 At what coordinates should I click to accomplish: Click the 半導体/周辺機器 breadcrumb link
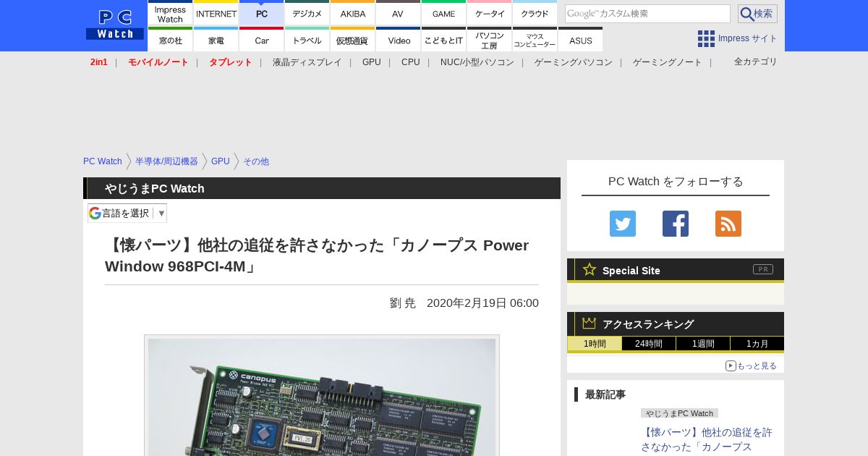click(x=166, y=161)
